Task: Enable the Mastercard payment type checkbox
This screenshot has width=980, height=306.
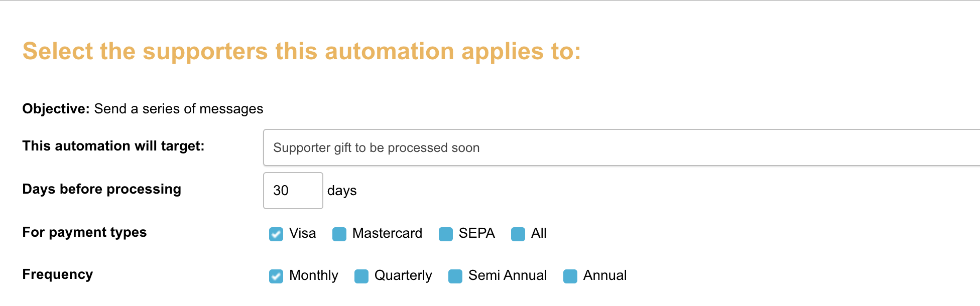Action: (x=339, y=234)
